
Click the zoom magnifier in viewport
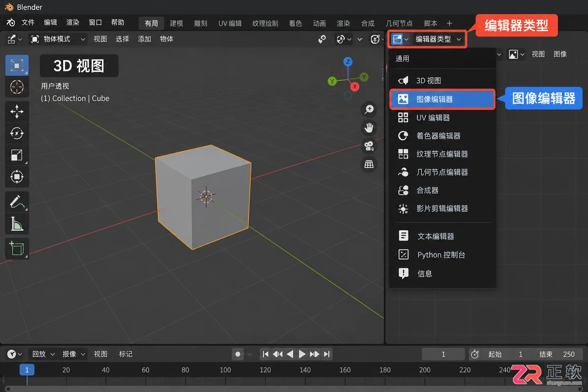[x=369, y=109]
